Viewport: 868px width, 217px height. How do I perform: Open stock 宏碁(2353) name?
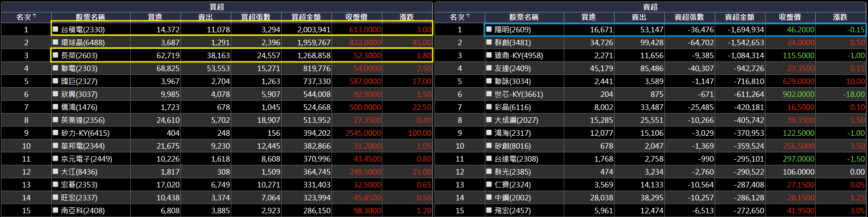click(79, 185)
